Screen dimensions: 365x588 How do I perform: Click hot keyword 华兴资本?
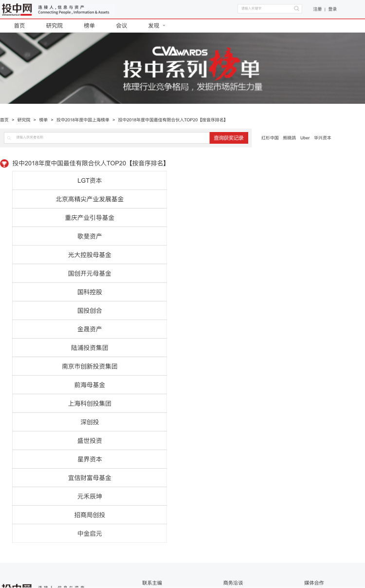[x=322, y=138]
